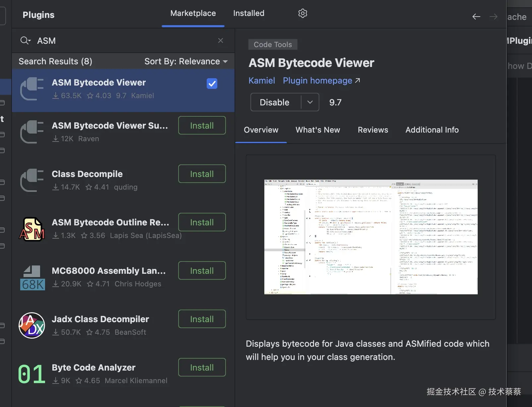The width and height of the screenshot is (532, 407).
Task: Select the Byte Code Analyzer result title
Action: point(94,368)
